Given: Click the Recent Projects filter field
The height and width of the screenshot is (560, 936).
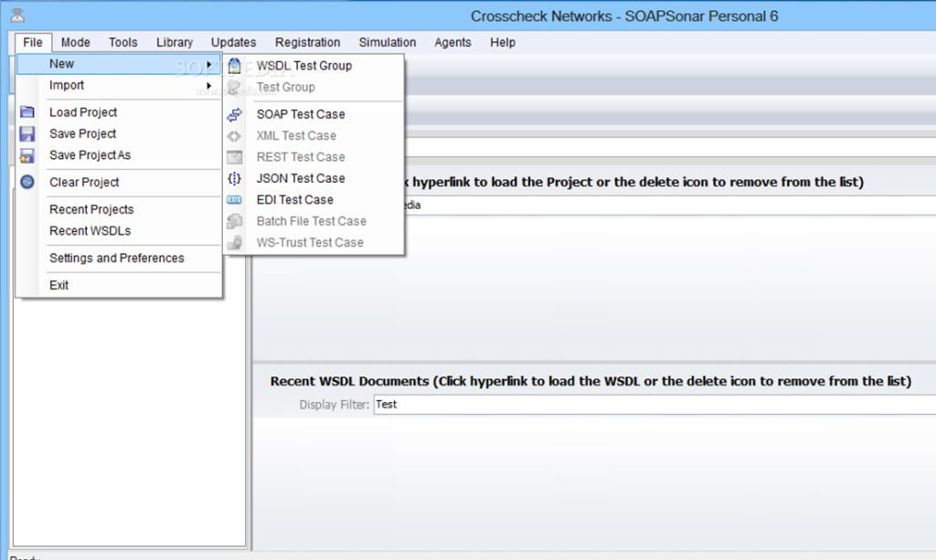Looking at the screenshot, I should (x=670, y=206).
